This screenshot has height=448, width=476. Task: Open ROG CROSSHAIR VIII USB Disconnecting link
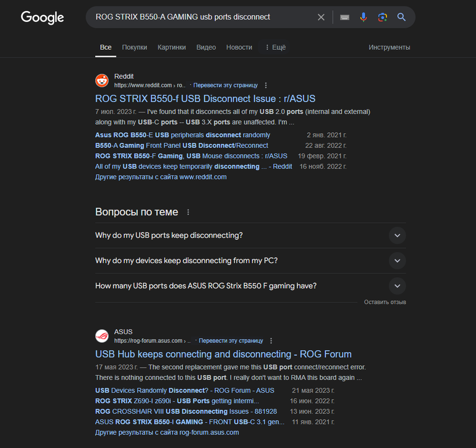coord(186,412)
